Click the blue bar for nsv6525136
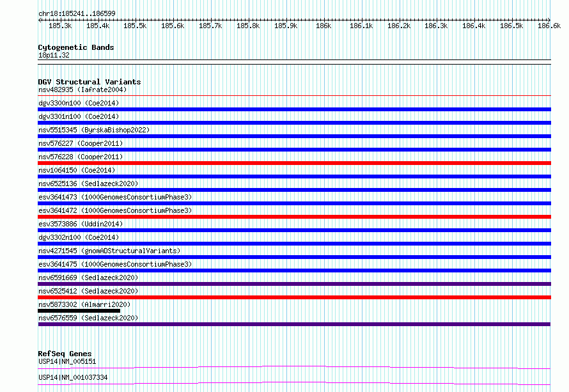 (x=294, y=190)
